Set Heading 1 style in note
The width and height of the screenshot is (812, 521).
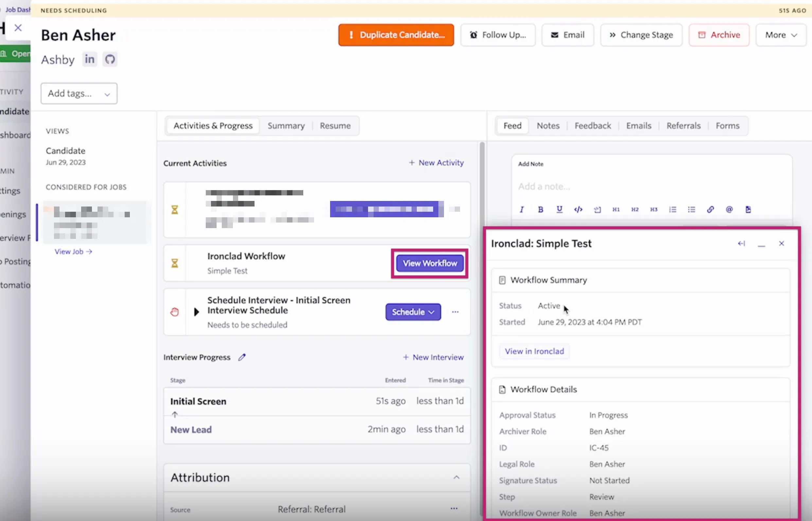[616, 210]
